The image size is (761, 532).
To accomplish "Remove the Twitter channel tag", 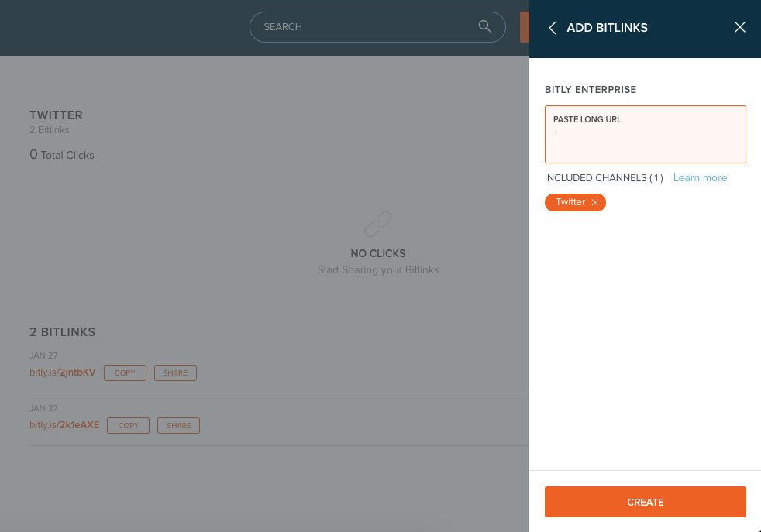I will (x=594, y=202).
